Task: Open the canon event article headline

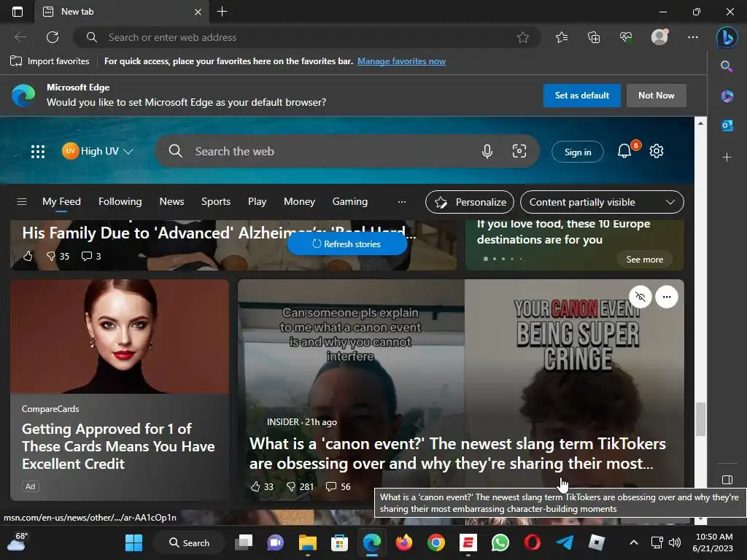Action: tap(457, 454)
